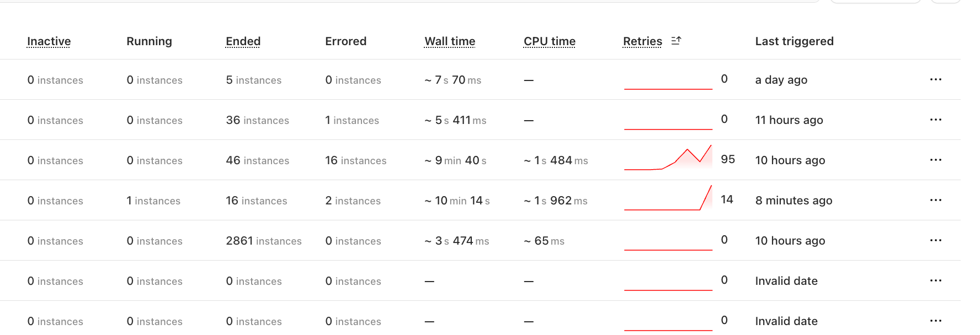Click the 8 minutes ago timestamp

[x=793, y=201]
